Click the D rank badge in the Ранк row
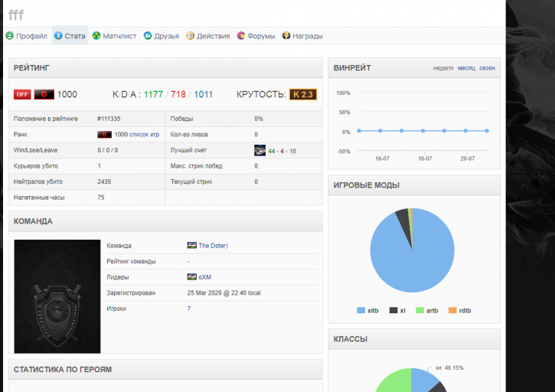The height and width of the screenshot is (392, 555). point(104,135)
